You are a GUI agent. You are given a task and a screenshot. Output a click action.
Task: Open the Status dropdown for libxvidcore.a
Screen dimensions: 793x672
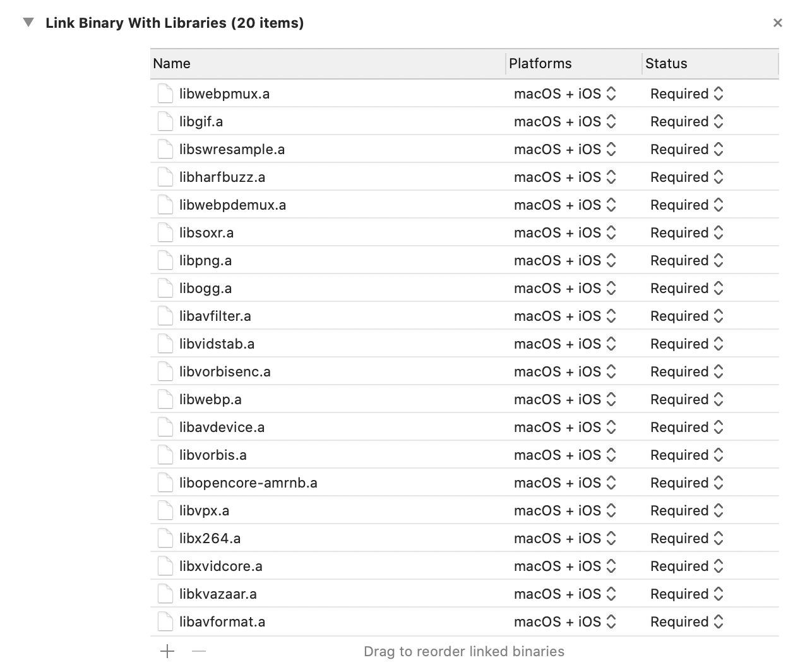[x=687, y=566]
